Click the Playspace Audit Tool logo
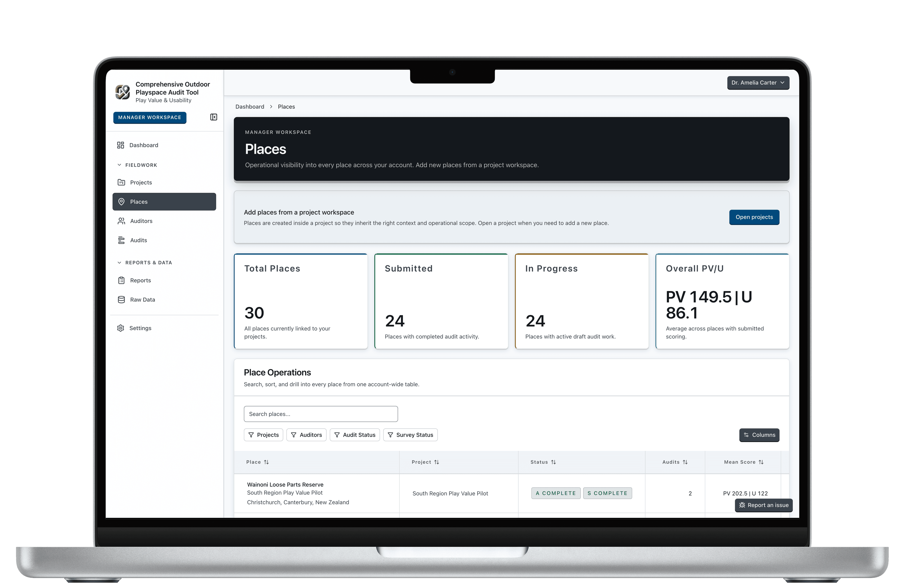 123,92
